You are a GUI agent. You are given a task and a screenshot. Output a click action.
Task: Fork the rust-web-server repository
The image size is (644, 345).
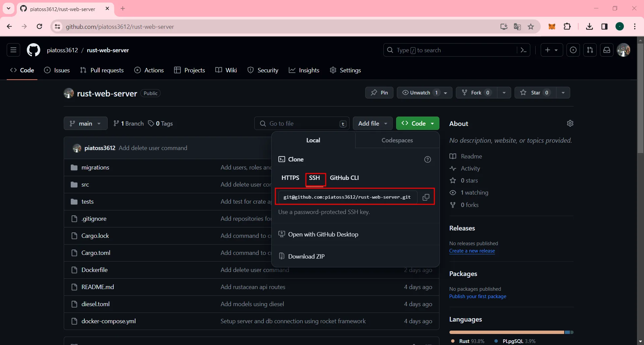477,93
